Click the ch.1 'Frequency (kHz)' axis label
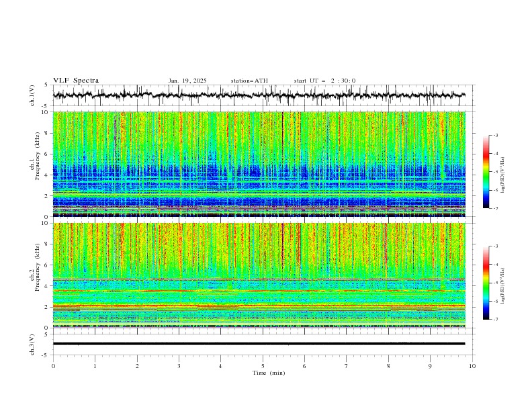The image size is (532, 411). (x=37, y=154)
